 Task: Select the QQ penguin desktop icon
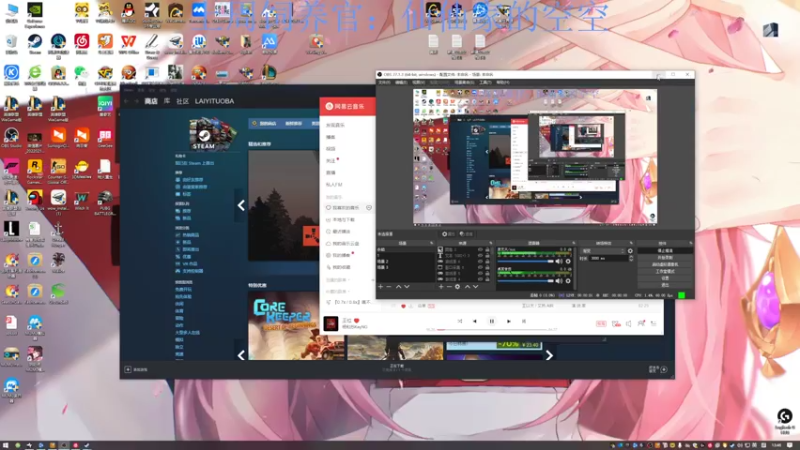(128, 12)
